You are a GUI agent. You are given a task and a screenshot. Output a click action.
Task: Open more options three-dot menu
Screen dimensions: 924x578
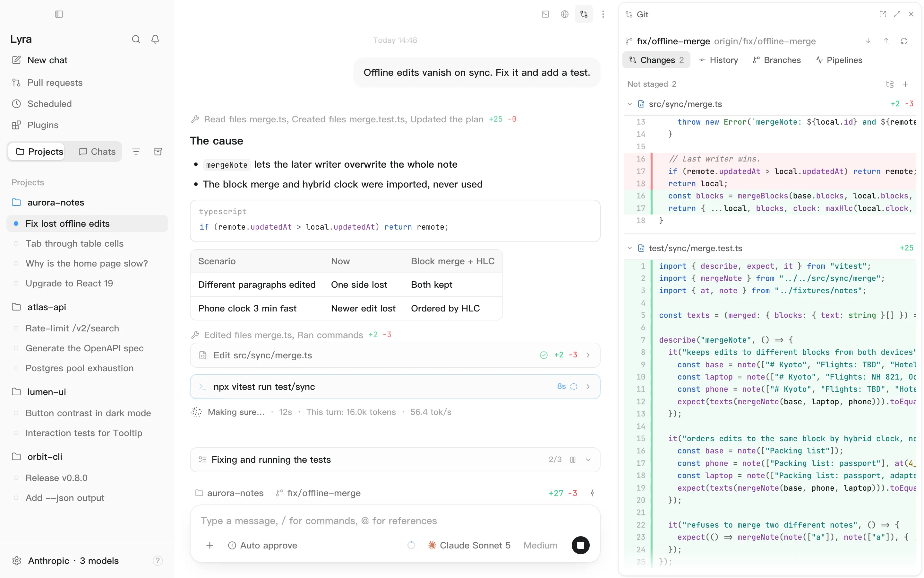[x=603, y=14]
